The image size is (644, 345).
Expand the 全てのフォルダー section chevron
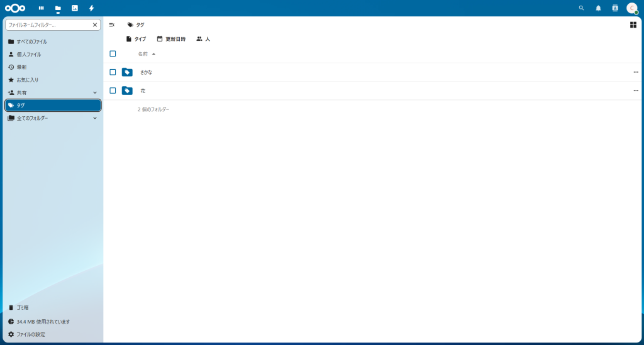(x=95, y=118)
